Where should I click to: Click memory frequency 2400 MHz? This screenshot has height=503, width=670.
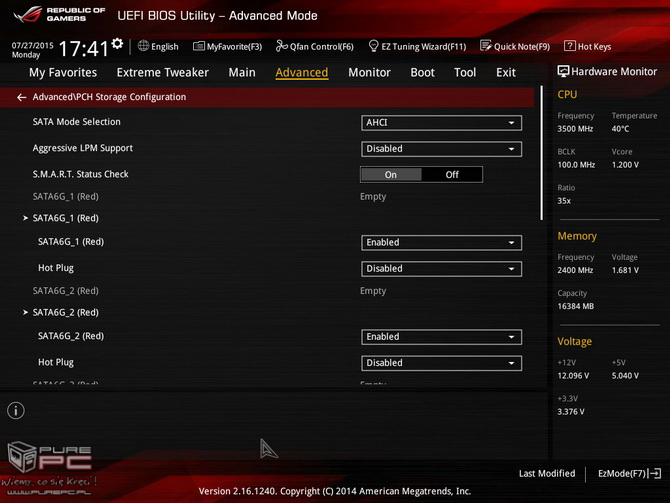[x=575, y=270]
